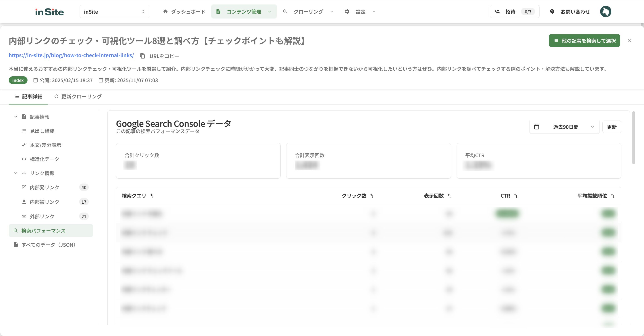Click the copy URL clipboard icon
Screen dimensions: 644x336
pyautogui.click(x=142, y=56)
